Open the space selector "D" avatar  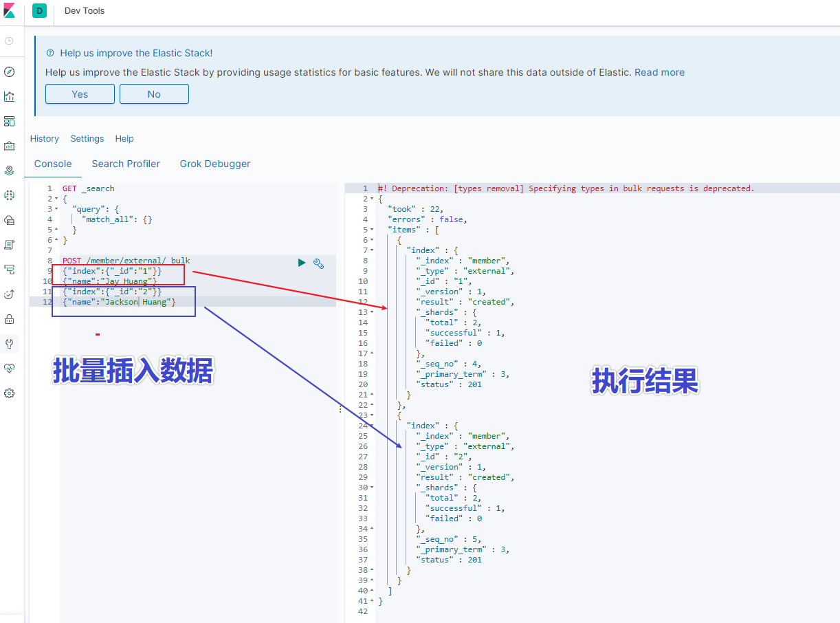(39, 11)
